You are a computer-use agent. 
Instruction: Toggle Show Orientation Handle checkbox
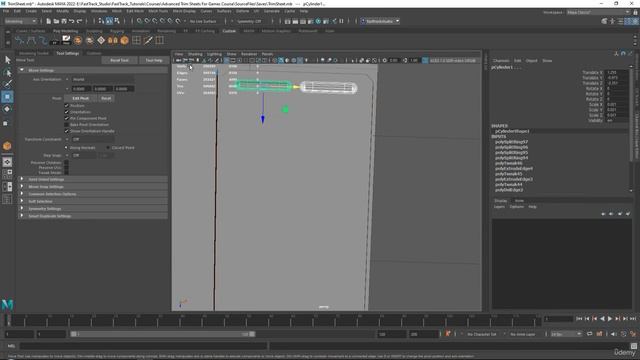(x=67, y=131)
